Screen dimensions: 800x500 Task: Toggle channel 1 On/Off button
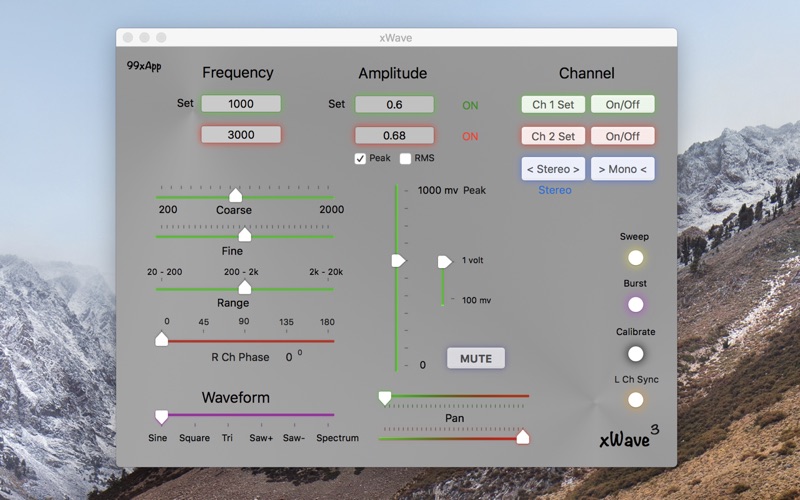[622, 105]
